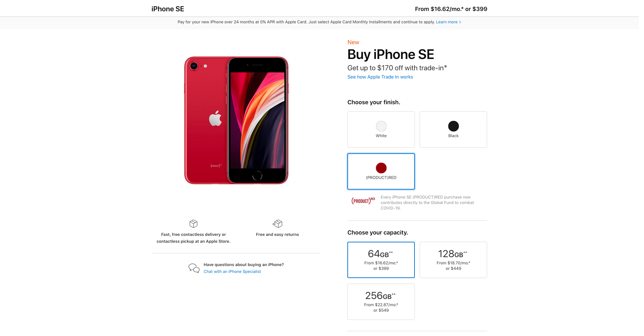
Task: Open the Learn more link about Apple Card
Action: pyautogui.click(x=448, y=22)
